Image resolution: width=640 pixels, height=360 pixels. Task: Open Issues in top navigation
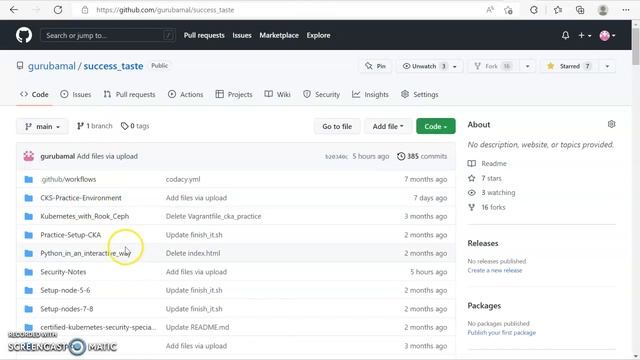point(242,36)
